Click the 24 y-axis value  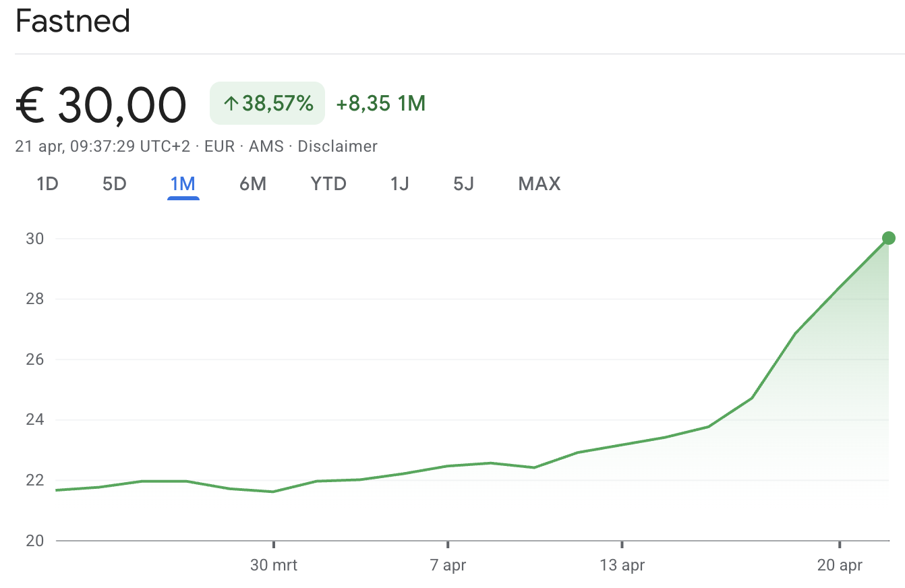point(36,420)
